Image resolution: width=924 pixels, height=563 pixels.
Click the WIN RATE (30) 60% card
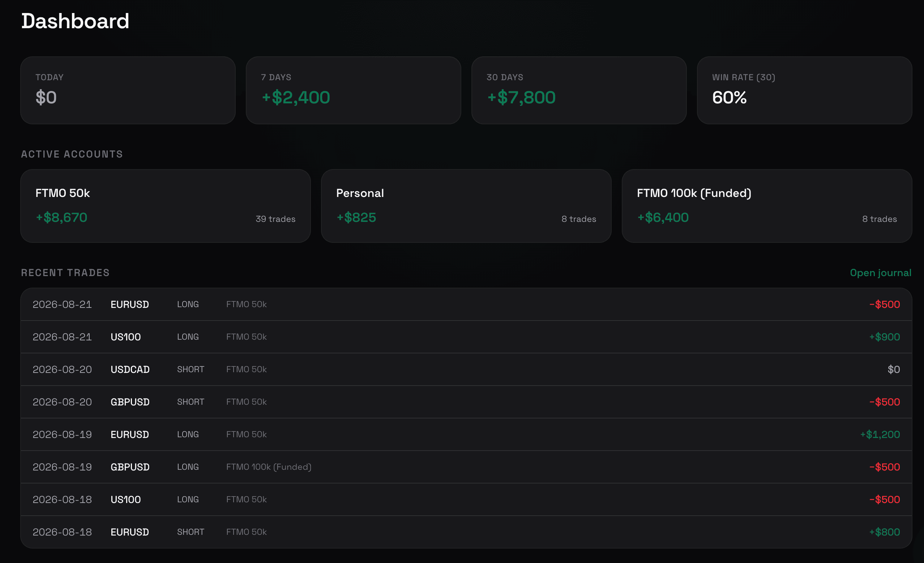(x=804, y=90)
